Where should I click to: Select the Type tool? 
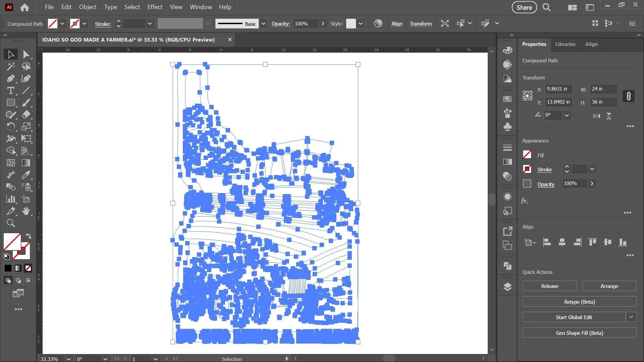click(10, 90)
